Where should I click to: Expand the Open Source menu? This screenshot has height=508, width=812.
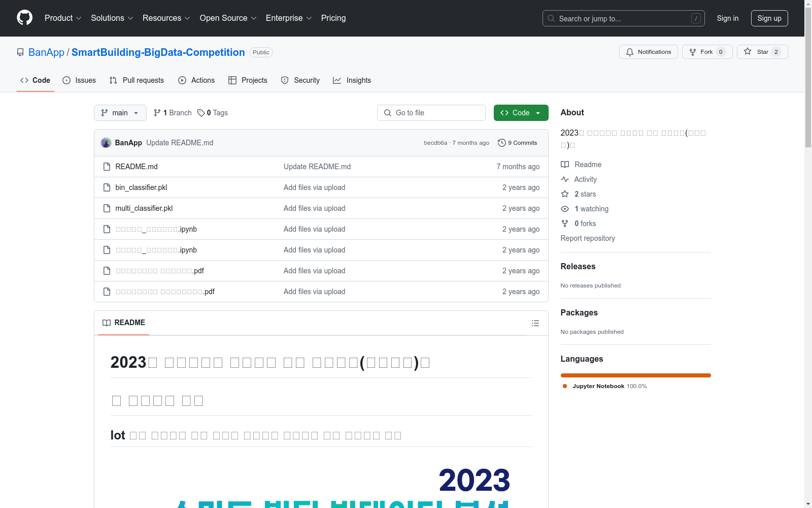tap(228, 18)
